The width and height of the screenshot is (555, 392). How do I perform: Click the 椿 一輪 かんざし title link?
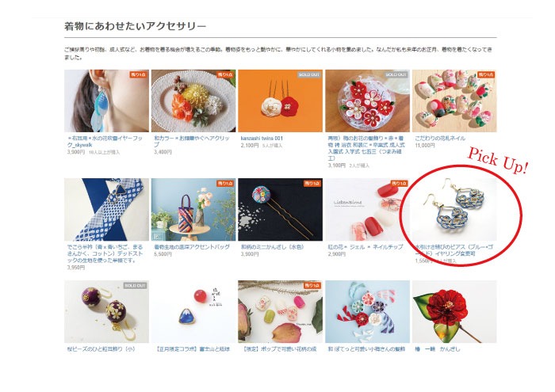[x=438, y=349]
